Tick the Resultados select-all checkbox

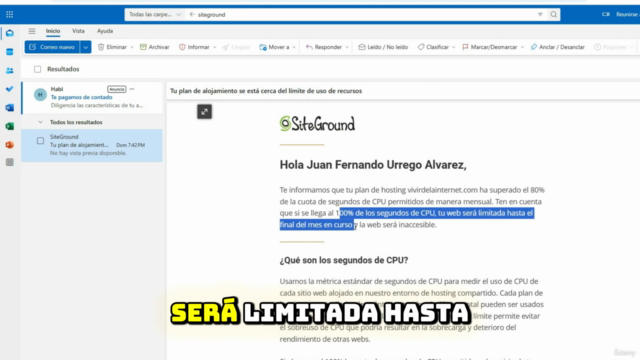tap(38, 69)
